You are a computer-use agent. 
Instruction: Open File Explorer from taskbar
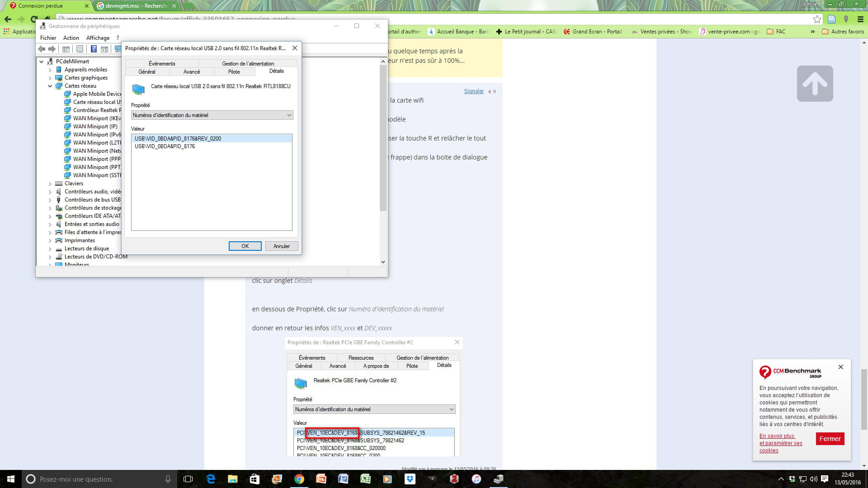click(232, 479)
